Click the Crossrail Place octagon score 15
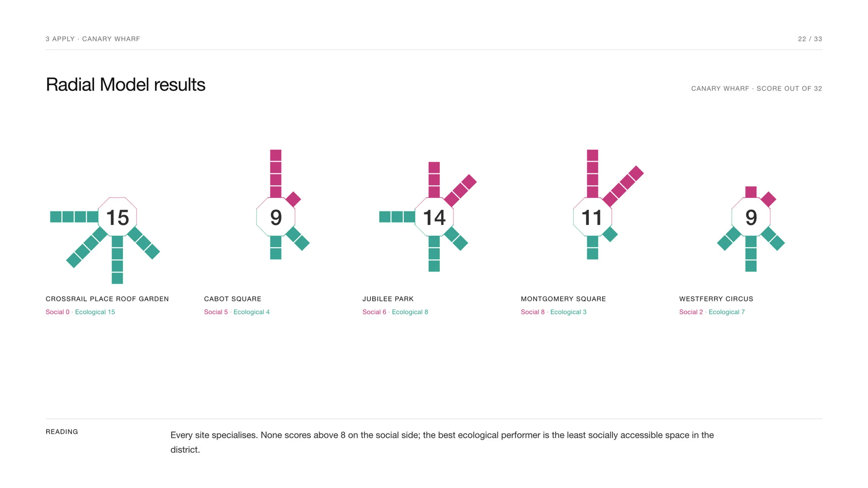Screen dimensions: 868x488 tap(117, 217)
